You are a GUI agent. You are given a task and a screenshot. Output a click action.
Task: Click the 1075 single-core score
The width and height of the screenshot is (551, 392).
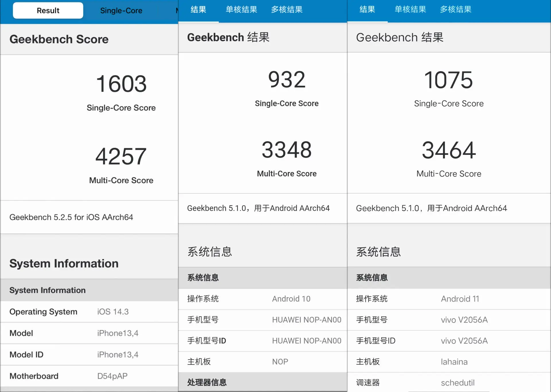pos(449,80)
